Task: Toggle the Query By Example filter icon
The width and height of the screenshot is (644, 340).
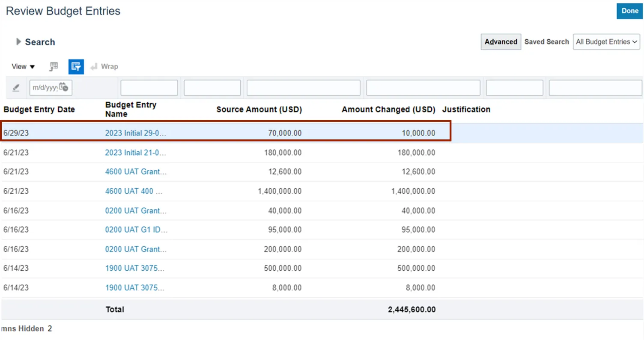Action: point(76,67)
